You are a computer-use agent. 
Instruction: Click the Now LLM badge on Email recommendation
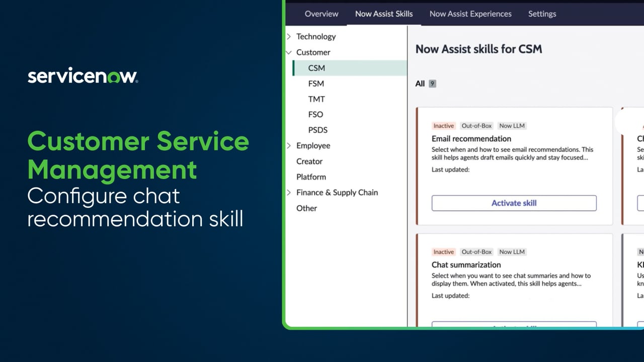coord(512,126)
